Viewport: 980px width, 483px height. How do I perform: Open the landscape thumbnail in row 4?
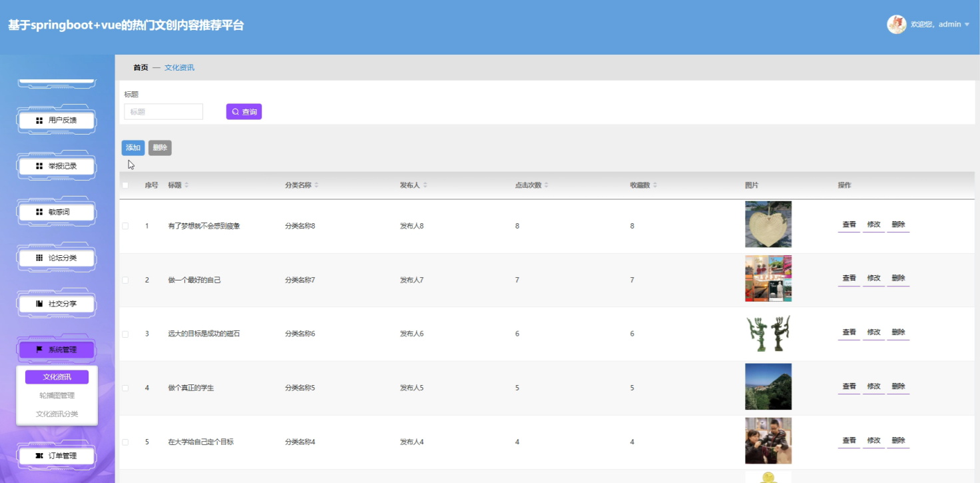(x=768, y=386)
